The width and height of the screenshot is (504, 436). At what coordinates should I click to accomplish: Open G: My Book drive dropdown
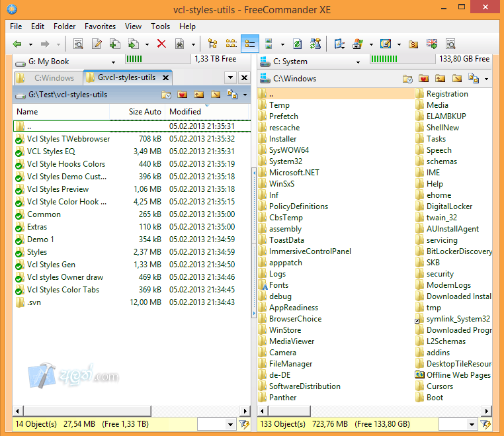[113, 62]
